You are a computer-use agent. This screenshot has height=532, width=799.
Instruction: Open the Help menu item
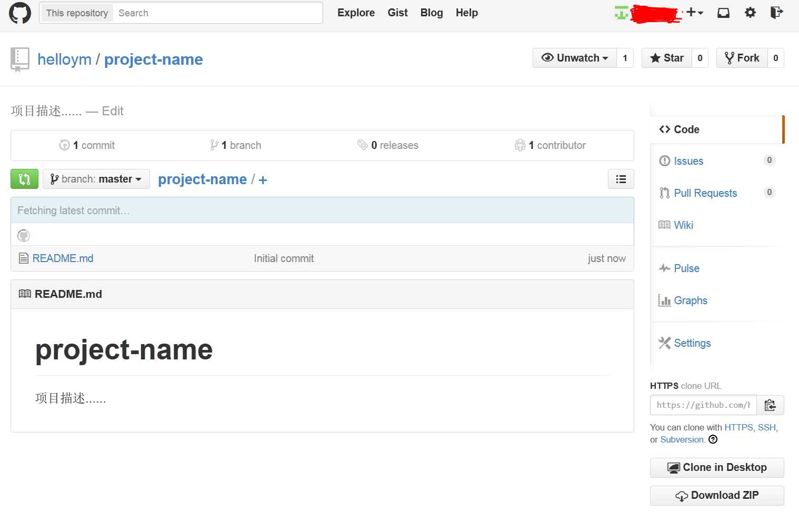(467, 13)
